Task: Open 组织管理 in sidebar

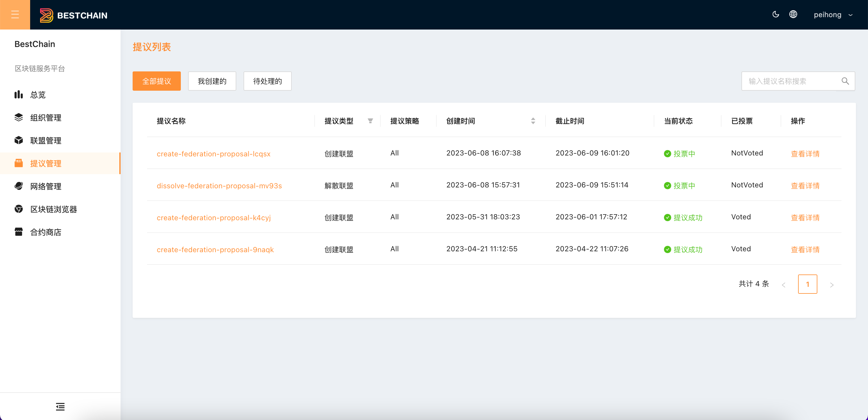Action: point(60,118)
